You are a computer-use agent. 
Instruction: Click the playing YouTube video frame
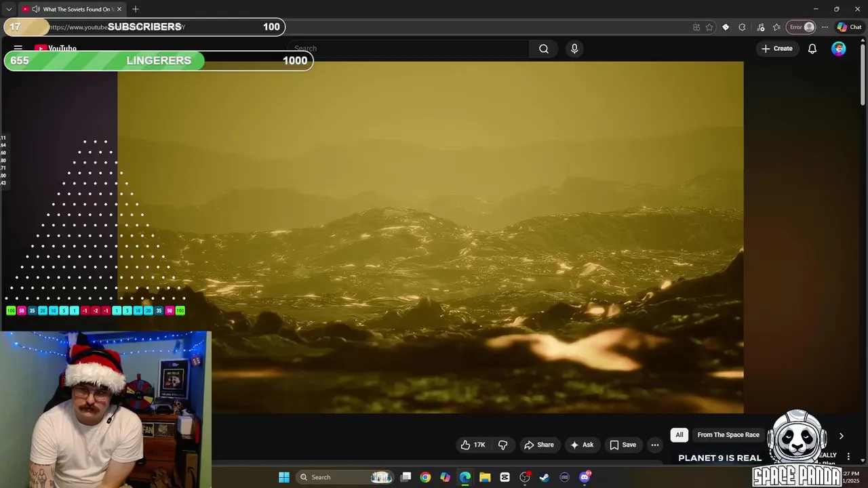431,237
